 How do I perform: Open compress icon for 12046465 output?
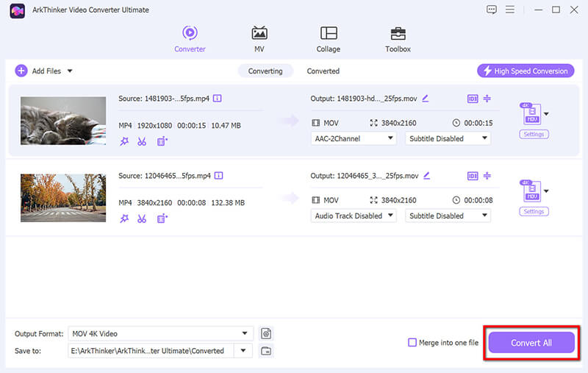pos(487,176)
